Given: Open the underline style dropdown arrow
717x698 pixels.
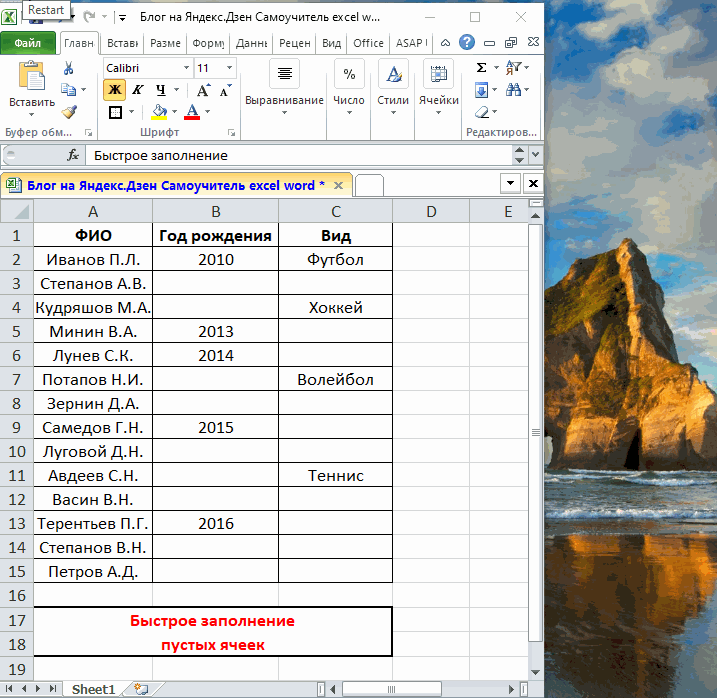Looking at the screenshot, I should [x=177, y=90].
